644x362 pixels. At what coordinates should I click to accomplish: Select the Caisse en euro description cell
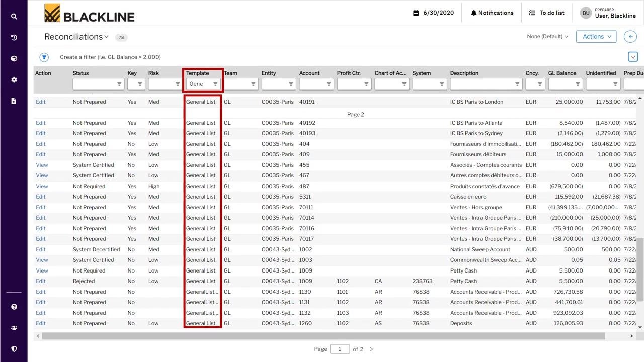(468, 197)
